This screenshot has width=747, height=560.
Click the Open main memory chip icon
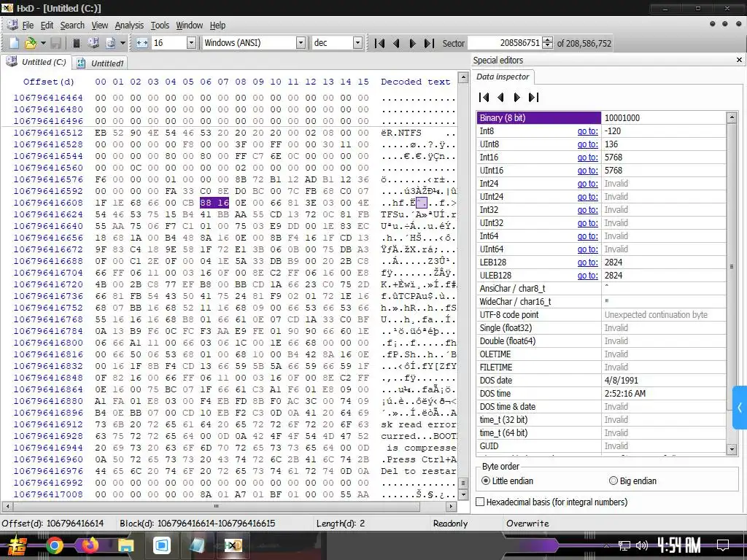click(x=76, y=43)
